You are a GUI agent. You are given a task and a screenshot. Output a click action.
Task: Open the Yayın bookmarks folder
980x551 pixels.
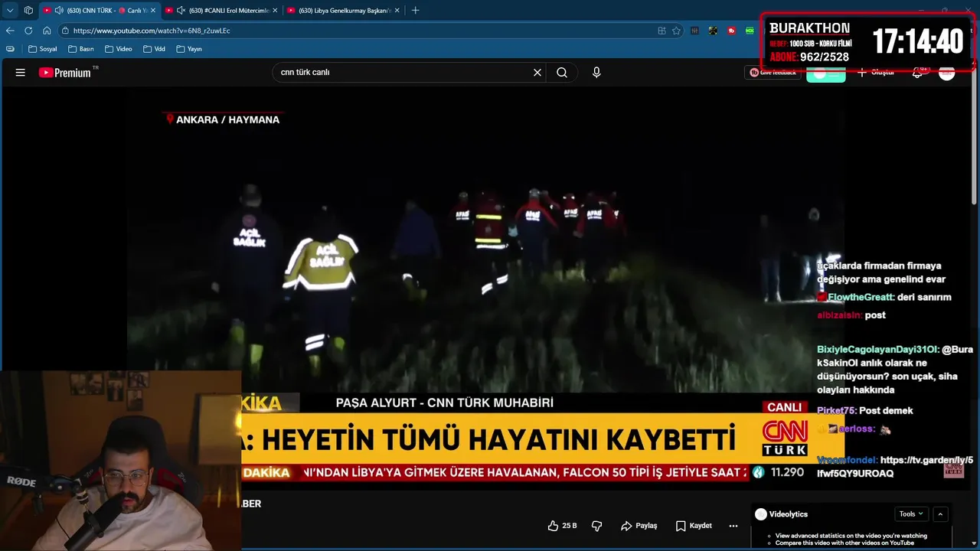coord(189,49)
